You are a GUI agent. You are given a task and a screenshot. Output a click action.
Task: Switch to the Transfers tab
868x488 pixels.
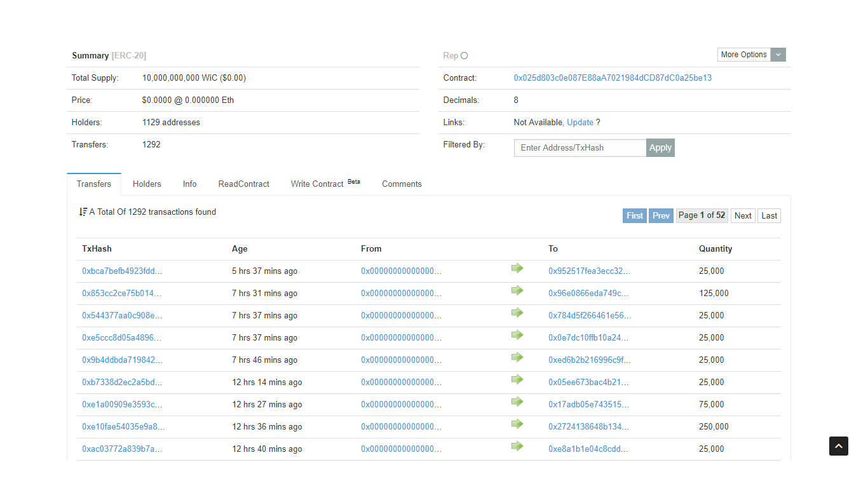(94, 184)
